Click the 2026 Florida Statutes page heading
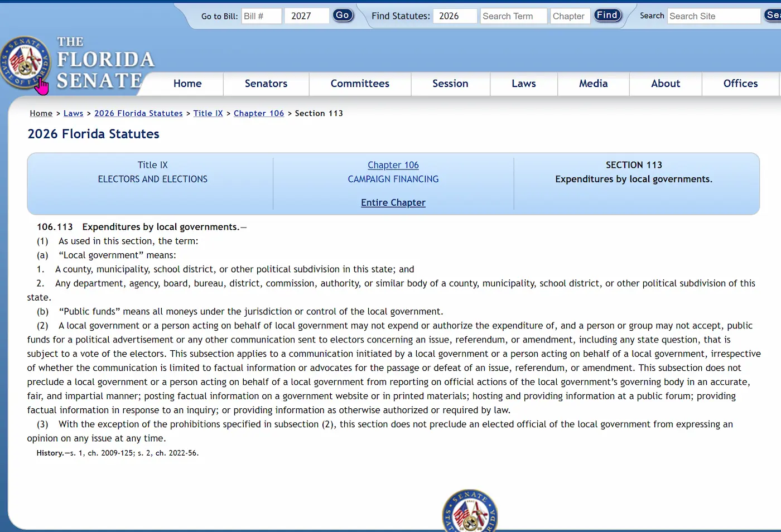Screen dimensions: 781x532 [94, 134]
